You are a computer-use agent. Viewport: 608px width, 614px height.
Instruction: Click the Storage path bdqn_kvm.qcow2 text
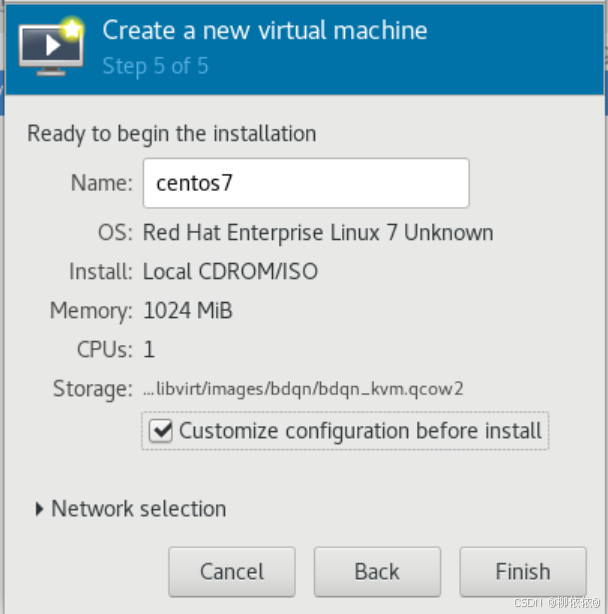[303, 389]
